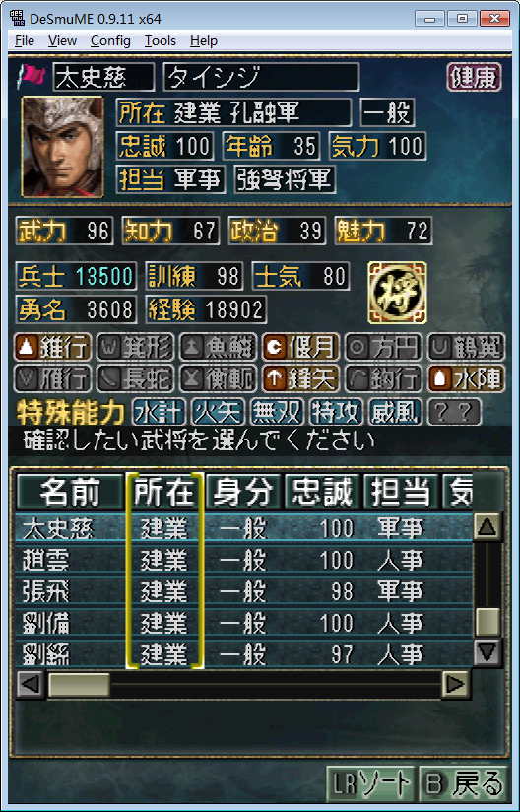Click the 無双 special ability badge
The image size is (520, 812).
pyautogui.click(x=277, y=412)
